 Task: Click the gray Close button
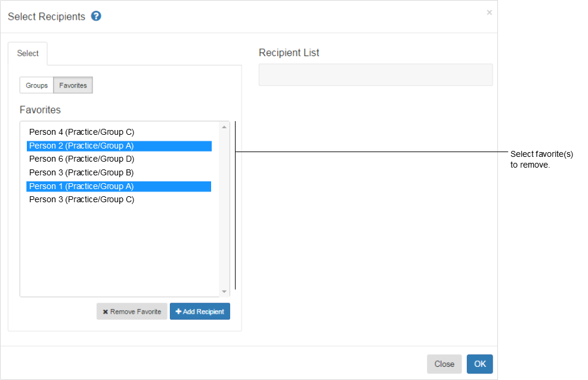pos(444,364)
